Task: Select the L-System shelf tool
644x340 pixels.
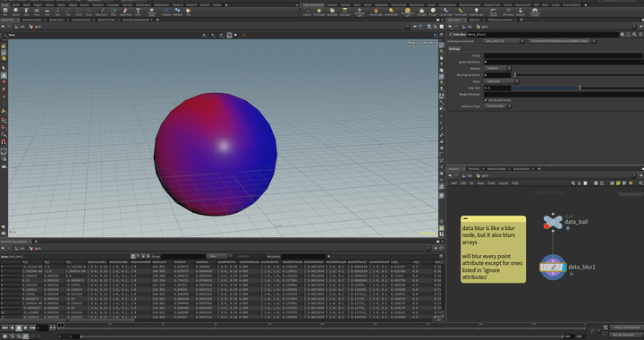Action: point(166,12)
